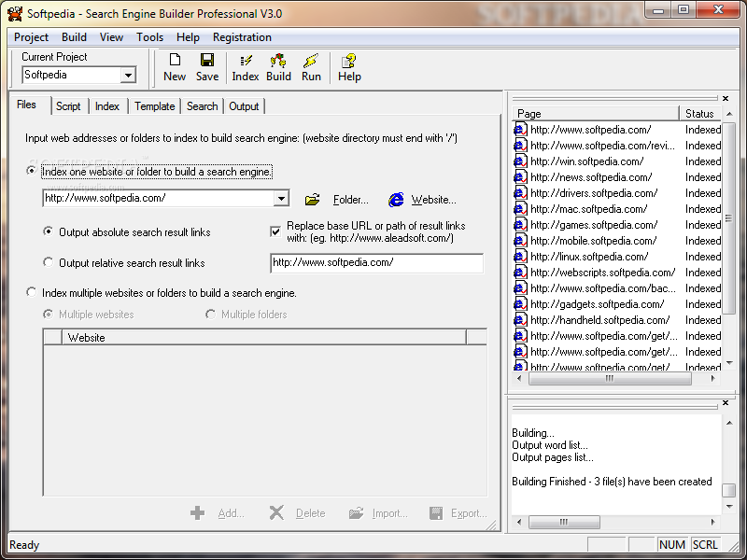The height and width of the screenshot is (560, 747).
Task: Click page icon beside http://win.softpedia.com/
Action: coord(520,161)
